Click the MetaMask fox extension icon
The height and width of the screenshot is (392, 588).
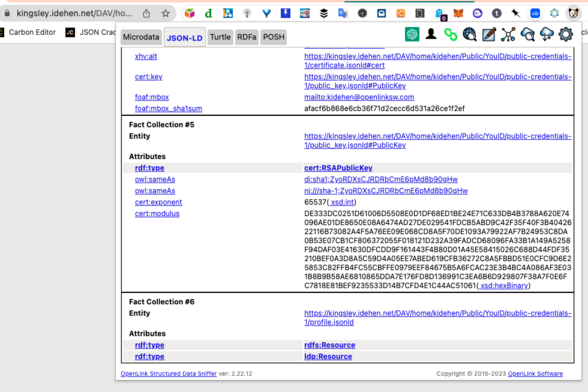pos(458,14)
